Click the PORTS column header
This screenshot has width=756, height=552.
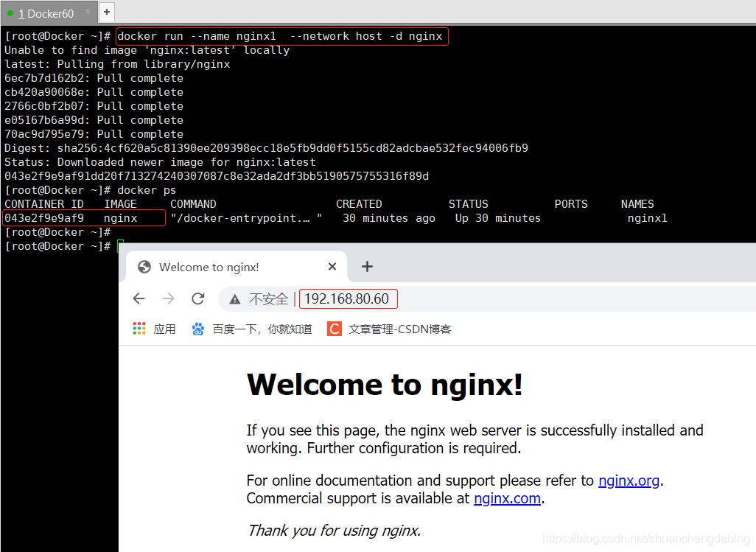tap(571, 204)
